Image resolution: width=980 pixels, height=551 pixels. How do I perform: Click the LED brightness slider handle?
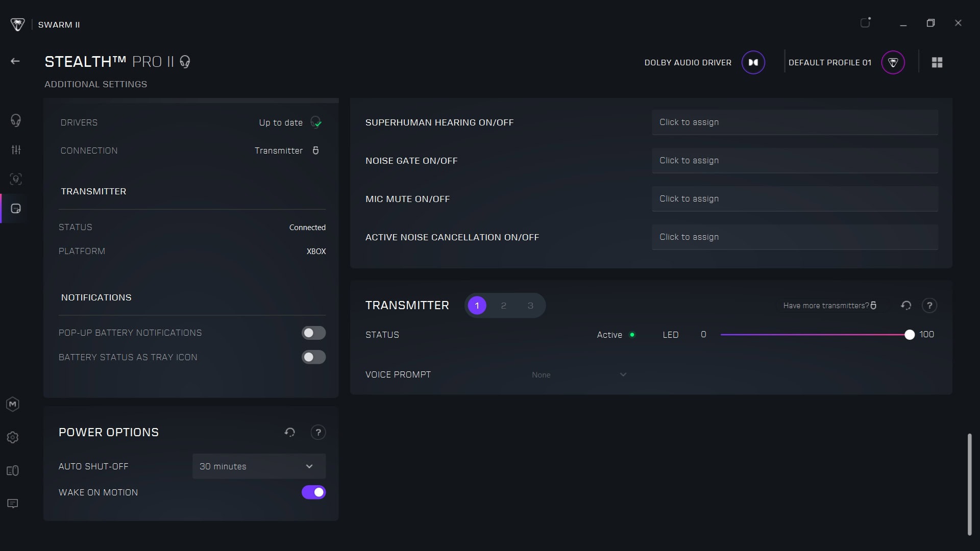(909, 335)
